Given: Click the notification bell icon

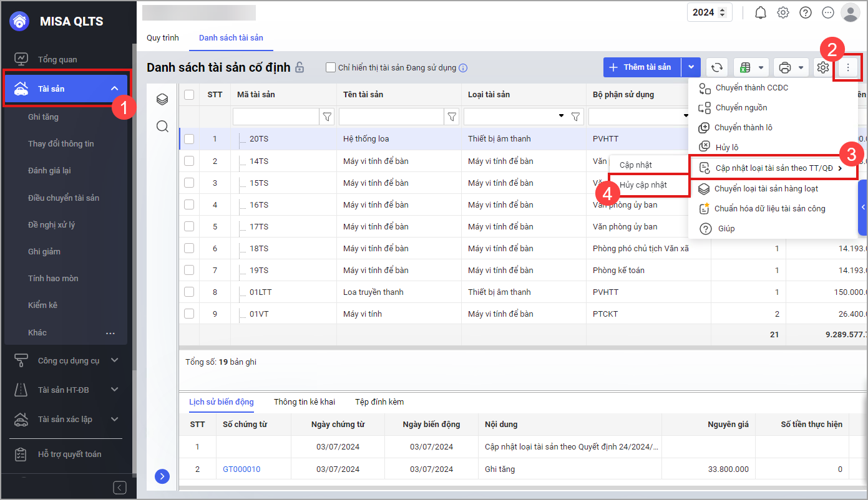Looking at the screenshot, I should 760,12.
